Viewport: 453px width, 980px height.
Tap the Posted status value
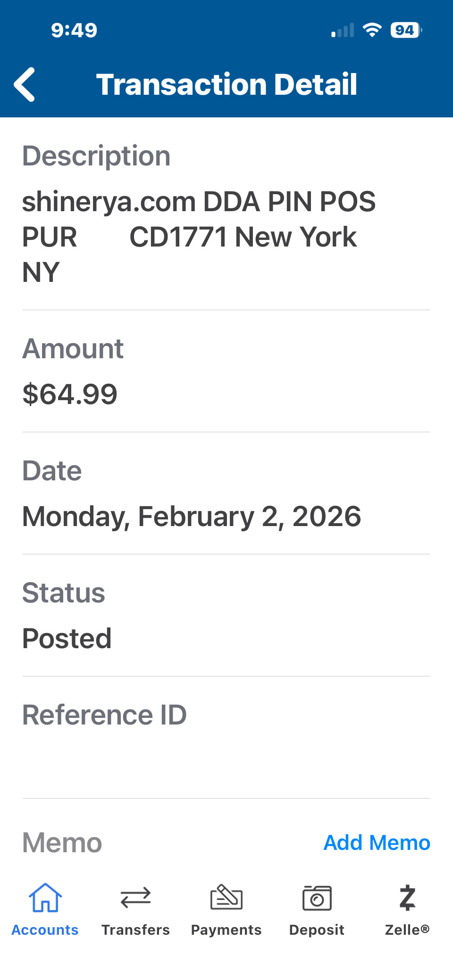coord(67,638)
